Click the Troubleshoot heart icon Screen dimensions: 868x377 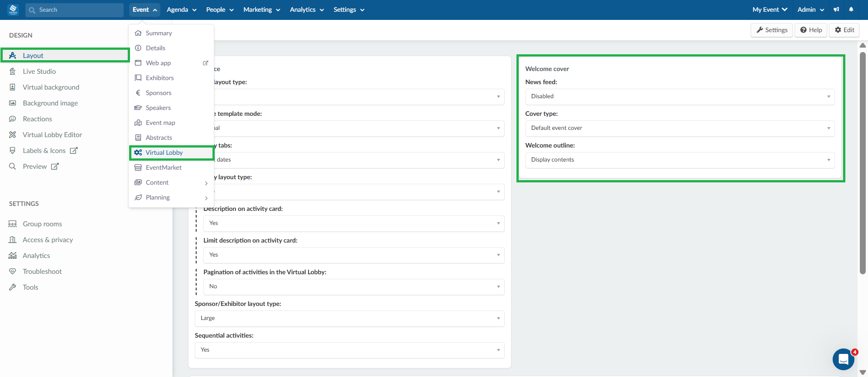pos(13,272)
